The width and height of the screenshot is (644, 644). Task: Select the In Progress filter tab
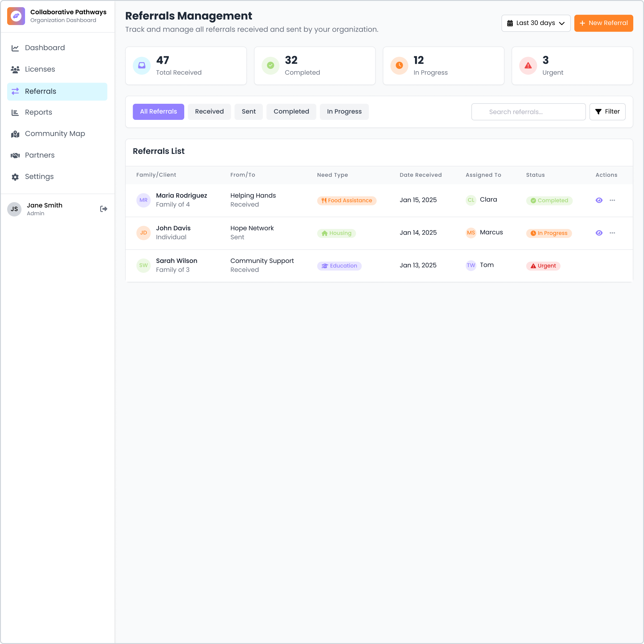coord(344,112)
